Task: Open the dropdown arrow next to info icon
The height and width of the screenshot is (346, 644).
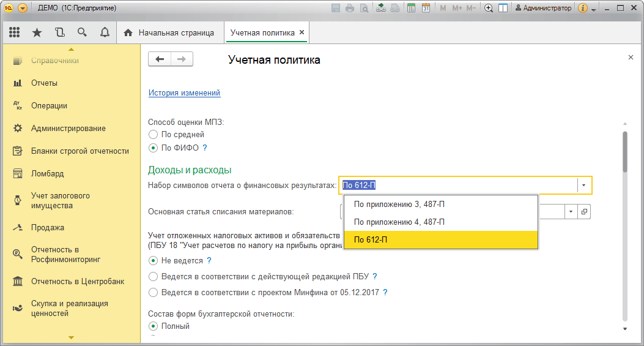Action: pos(594,9)
